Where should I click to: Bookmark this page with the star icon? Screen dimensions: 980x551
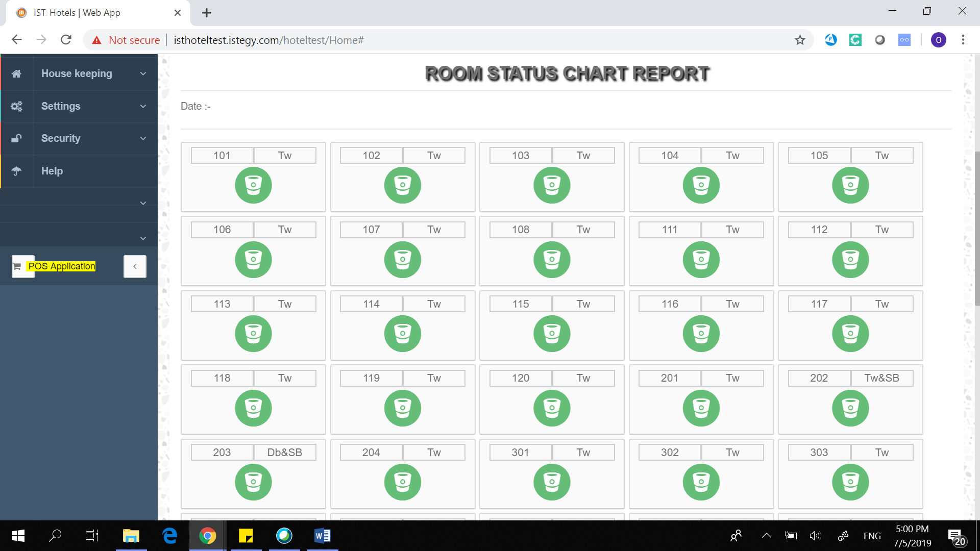[800, 40]
